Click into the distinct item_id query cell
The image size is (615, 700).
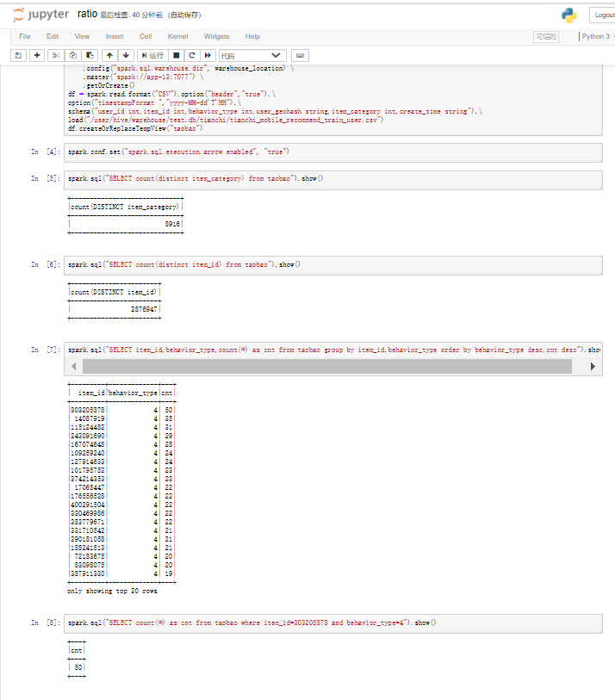[333, 266]
